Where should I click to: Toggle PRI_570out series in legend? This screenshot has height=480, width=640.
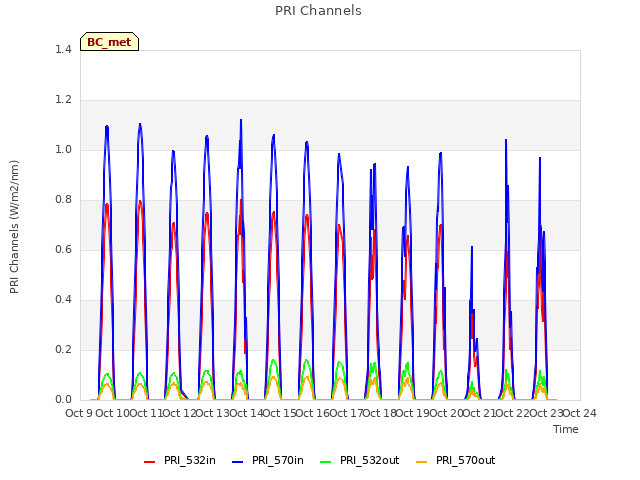[x=456, y=460]
